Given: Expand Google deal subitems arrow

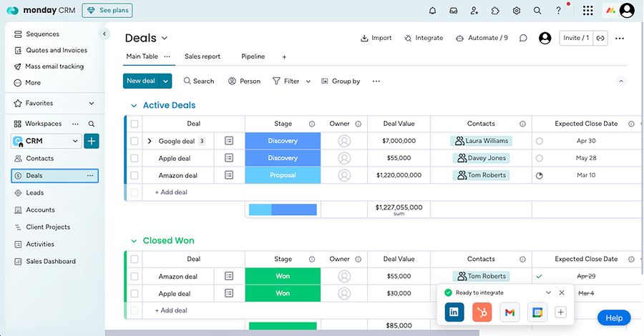Looking at the screenshot, I should click(150, 141).
